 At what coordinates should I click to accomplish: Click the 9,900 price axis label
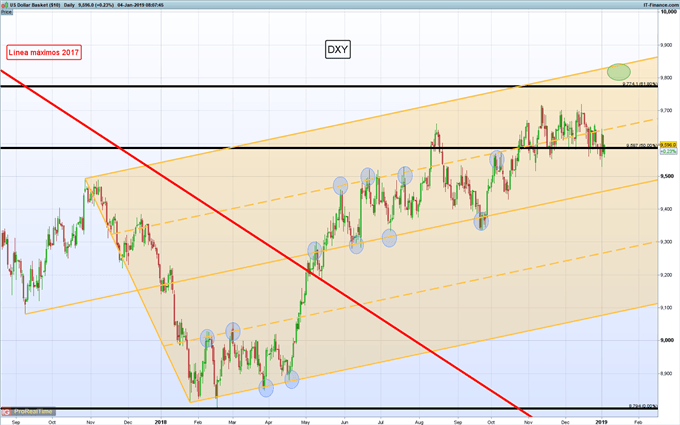point(666,45)
